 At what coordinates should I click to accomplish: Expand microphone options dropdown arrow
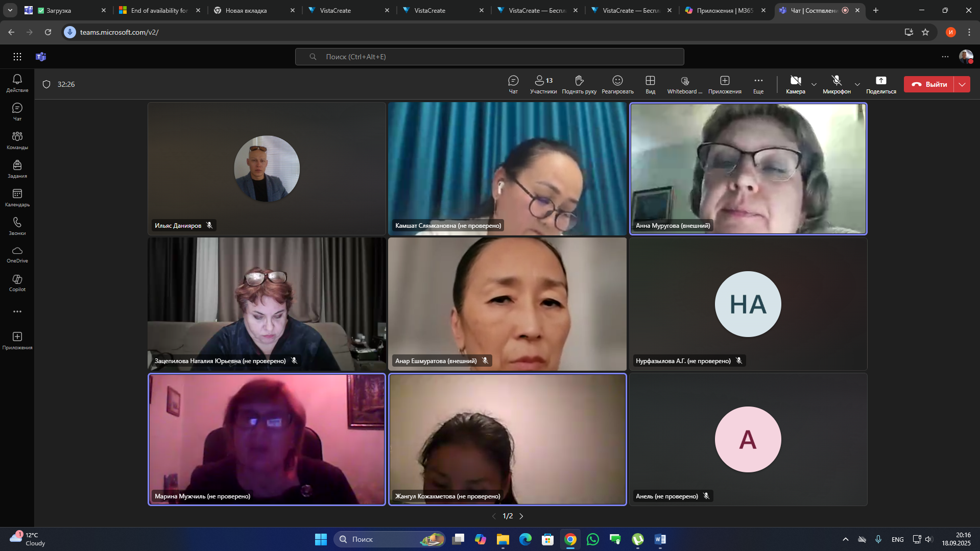tap(857, 84)
